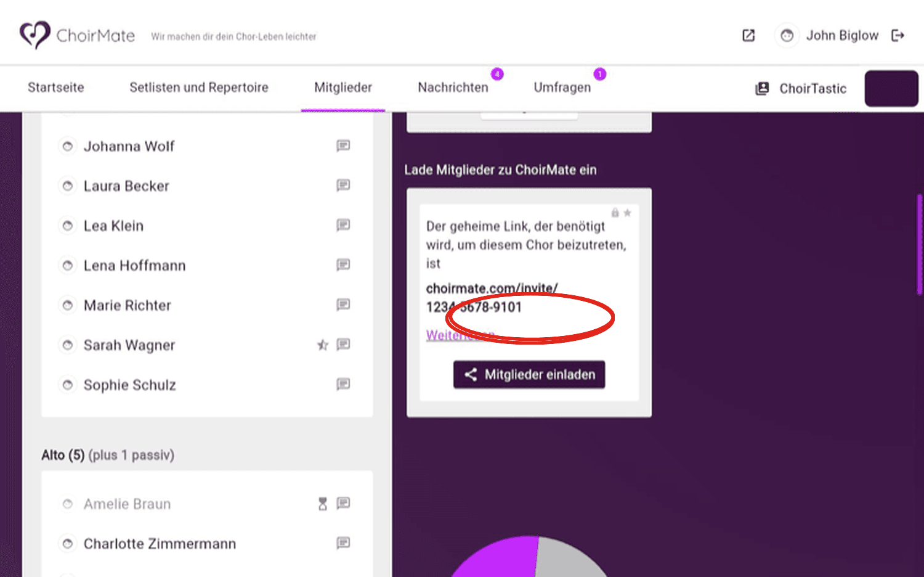Click avatar icon of Charlotte Zimmermann
This screenshot has height=577, width=924.
[68, 544]
